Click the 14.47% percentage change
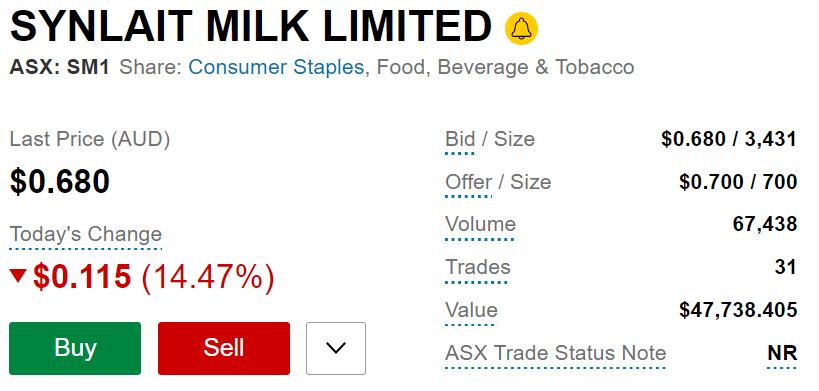819x391 pixels. [208, 276]
